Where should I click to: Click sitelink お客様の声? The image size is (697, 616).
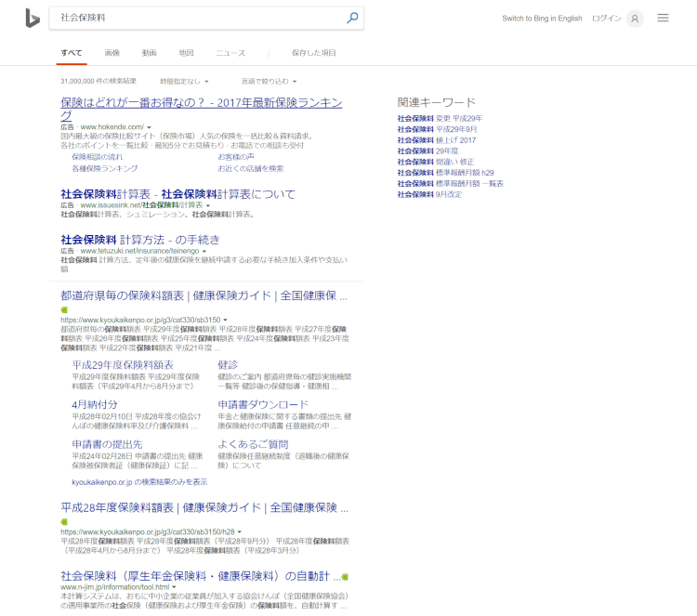pyautogui.click(x=236, y=157)
